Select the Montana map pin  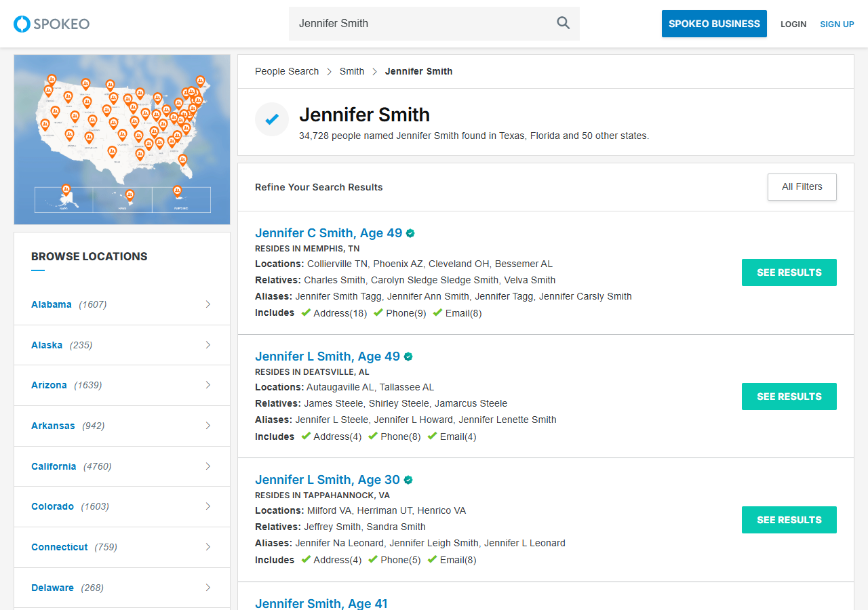85,84
